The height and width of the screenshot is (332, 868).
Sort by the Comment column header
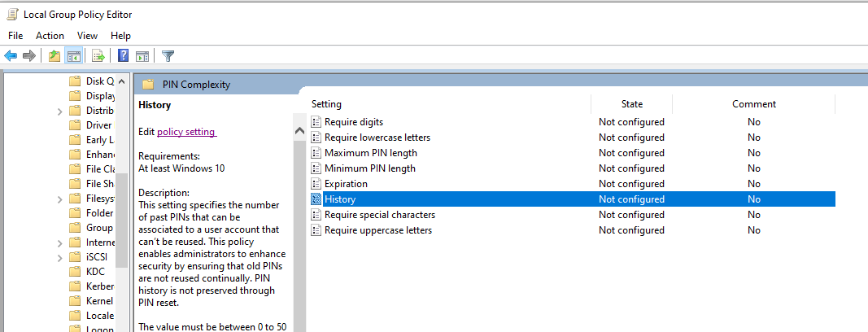pos(754,104)
